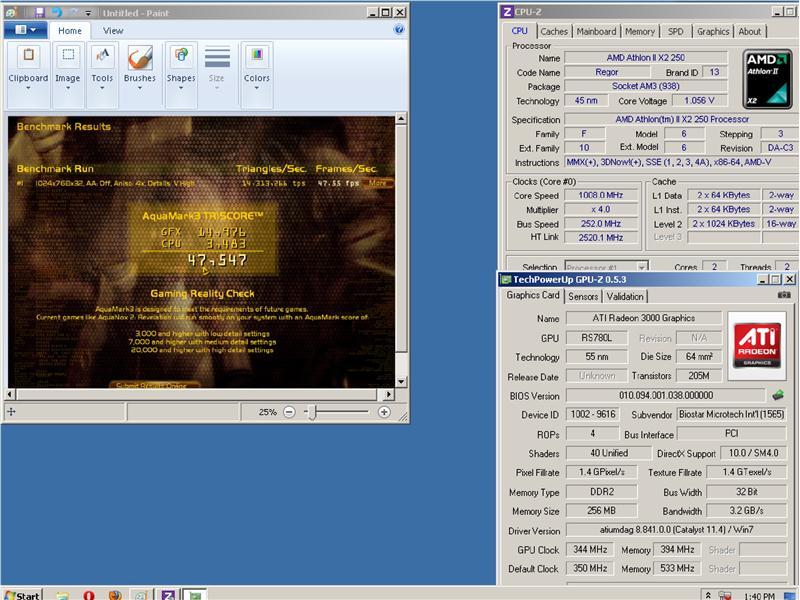
Task: Open the Explorer folder taskbar icon
Action: (x=62, y=595)
